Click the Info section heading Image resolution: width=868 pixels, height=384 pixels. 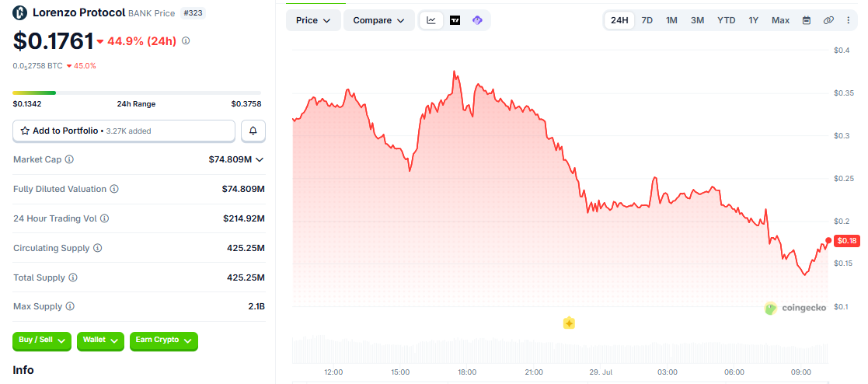tap(23, 369)
